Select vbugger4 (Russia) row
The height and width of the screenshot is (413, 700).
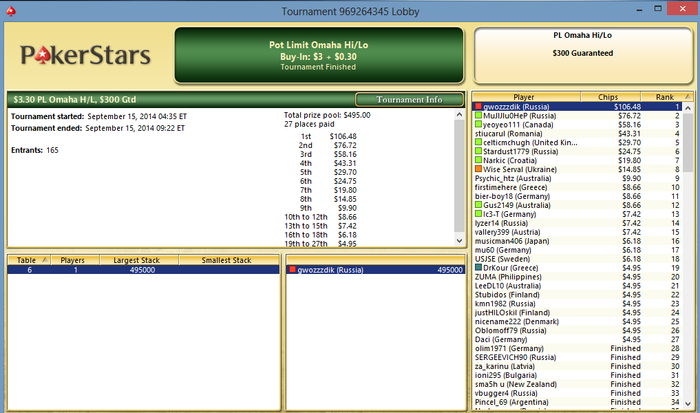(577, 392)
